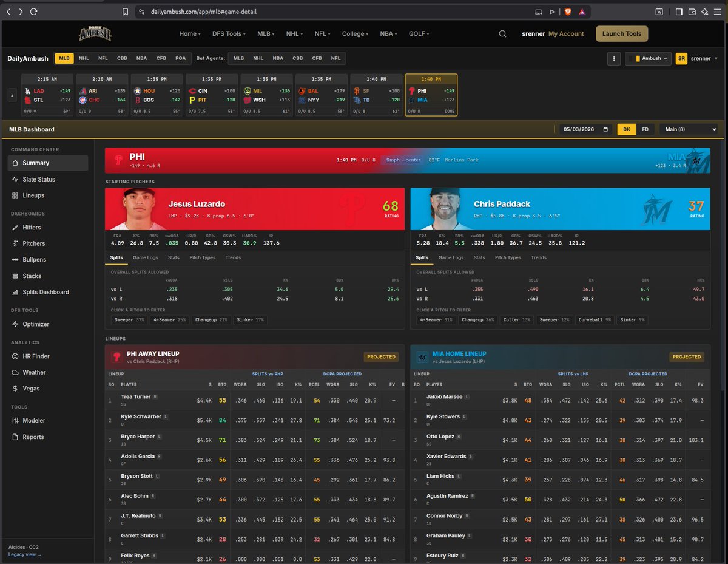This screenshot has height=564, width=728.
Task: Open the Home nav dropdown
Action: [x=190, y=34]
